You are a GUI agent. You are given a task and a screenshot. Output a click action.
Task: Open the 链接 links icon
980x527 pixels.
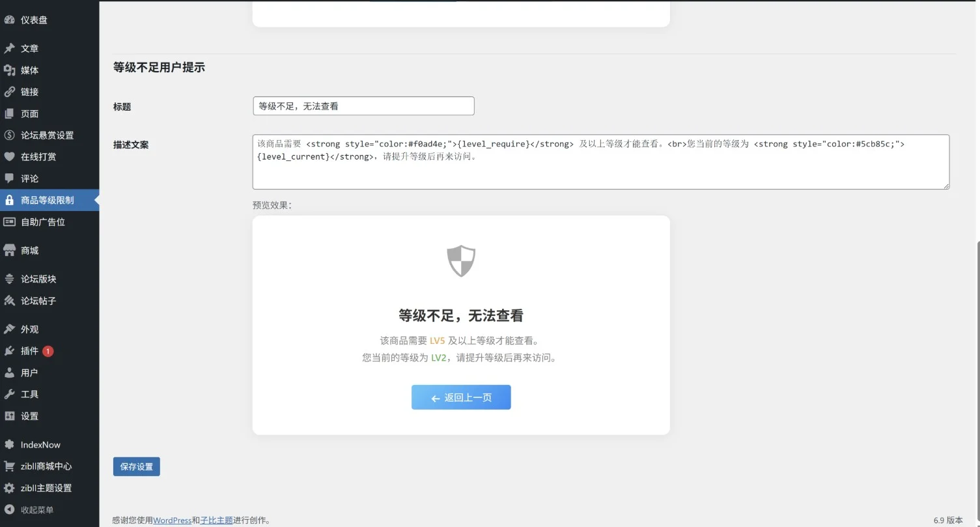pos(9,91)
